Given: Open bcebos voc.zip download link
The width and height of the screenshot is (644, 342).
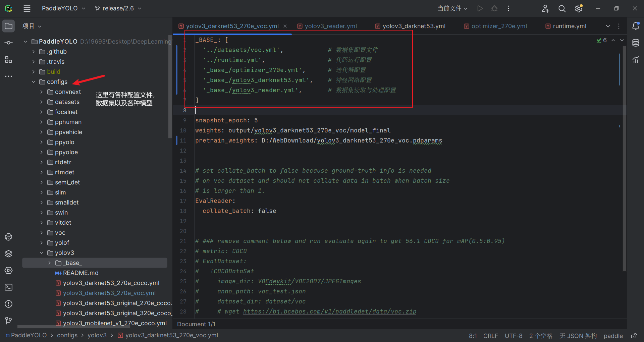Looking at the screenshot, I should [330, 311].
